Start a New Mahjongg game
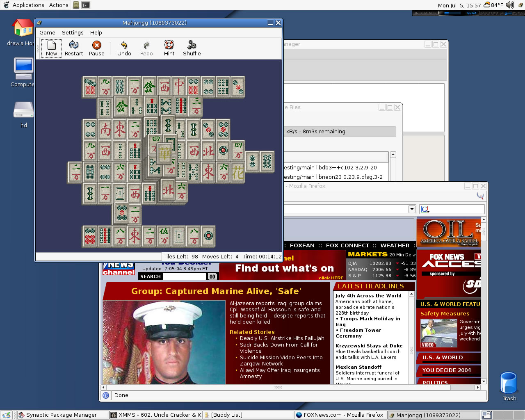The height and width of the screenshot is (420, 525). (x=51, y=48)
